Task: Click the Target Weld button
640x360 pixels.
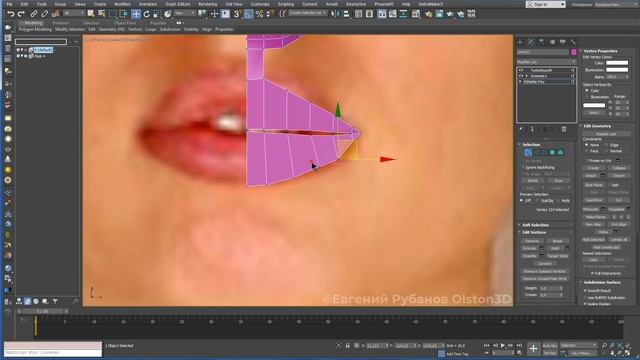Action: tap(557, 256)
